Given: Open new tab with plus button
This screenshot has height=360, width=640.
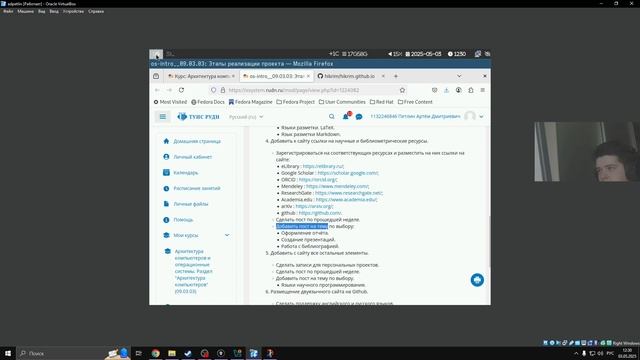Looking at the screenshot, I should coord(396,76).
